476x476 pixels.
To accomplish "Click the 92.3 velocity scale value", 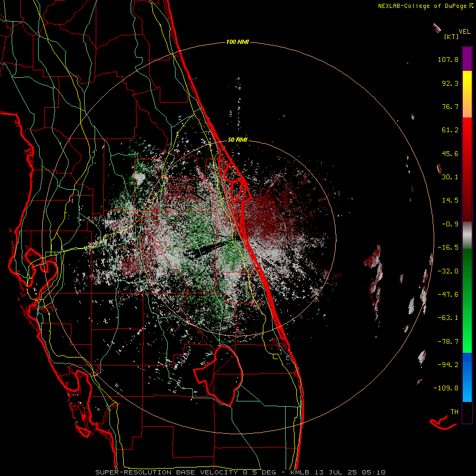I will (450, 83).
